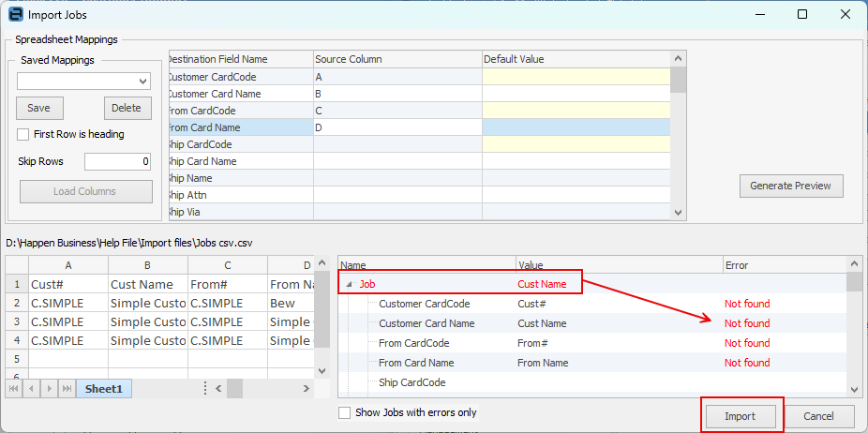Select Ship CardCode mapping row
Screen dimensions: 868x433
click(x=419, y=144)
